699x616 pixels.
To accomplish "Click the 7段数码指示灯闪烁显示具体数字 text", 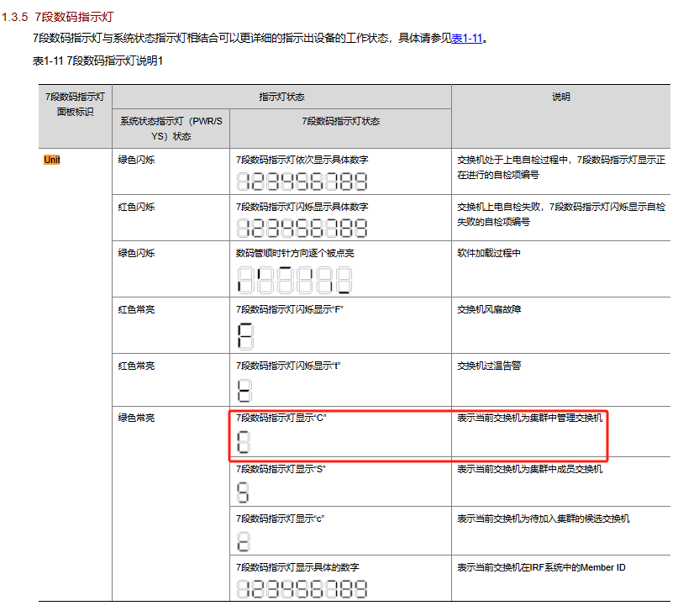I will click(302, 207).
